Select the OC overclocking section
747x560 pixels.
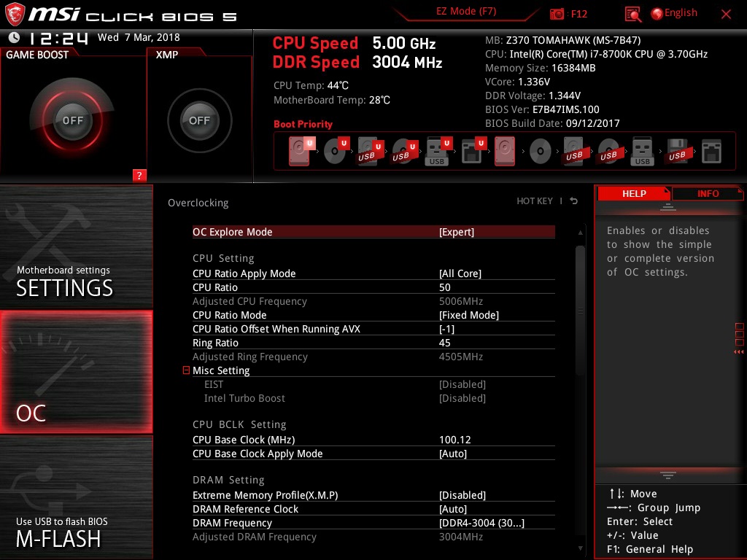coord(76,372)
